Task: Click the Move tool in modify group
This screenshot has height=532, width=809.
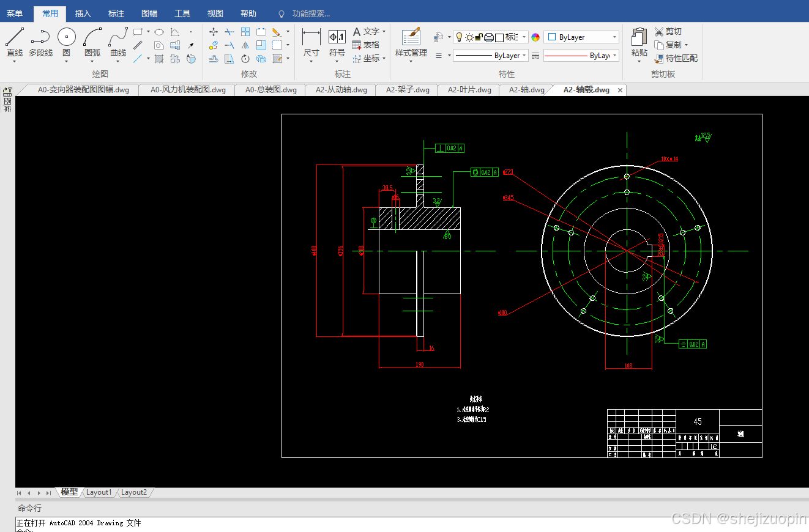Action: [214, 32]
